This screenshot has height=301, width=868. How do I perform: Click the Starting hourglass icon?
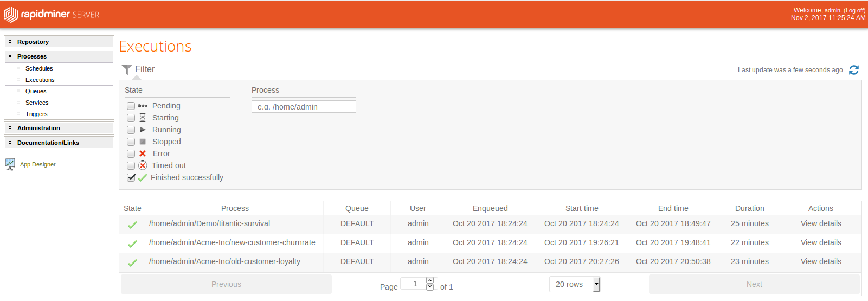pos(143,118)
